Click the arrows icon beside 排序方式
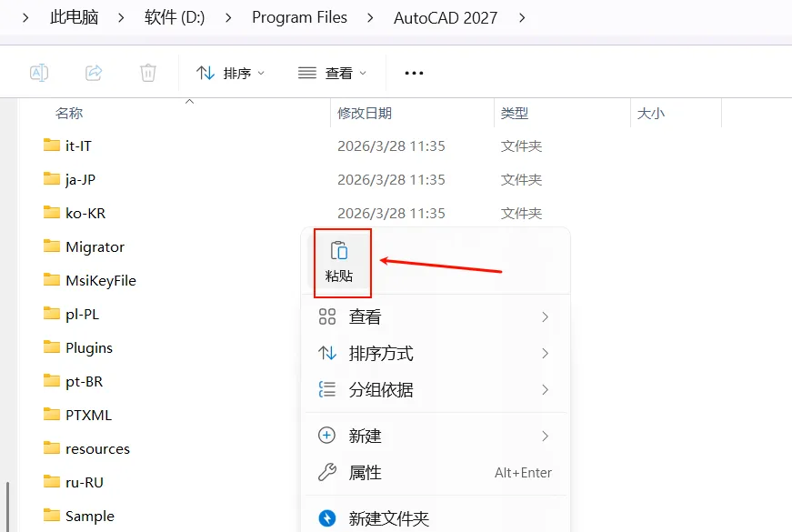792x532 pixels. tap(327, 353)
